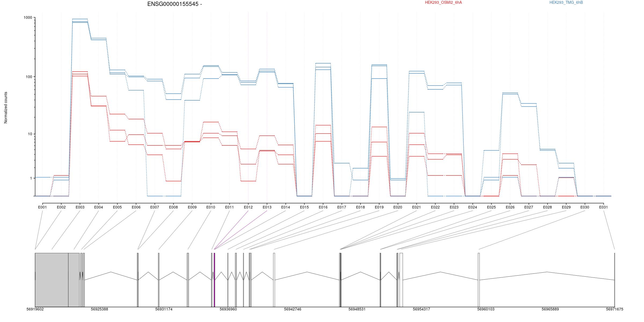Click genomic coordinate 56960103
This screenshot has height=322, width=644.
tap(486, 309)
